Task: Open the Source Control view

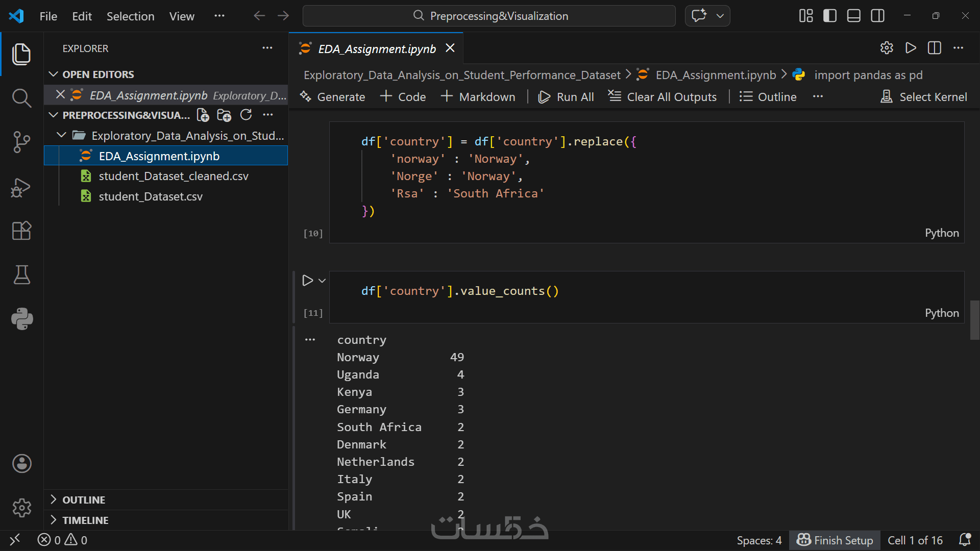Action: coord(21,142)
